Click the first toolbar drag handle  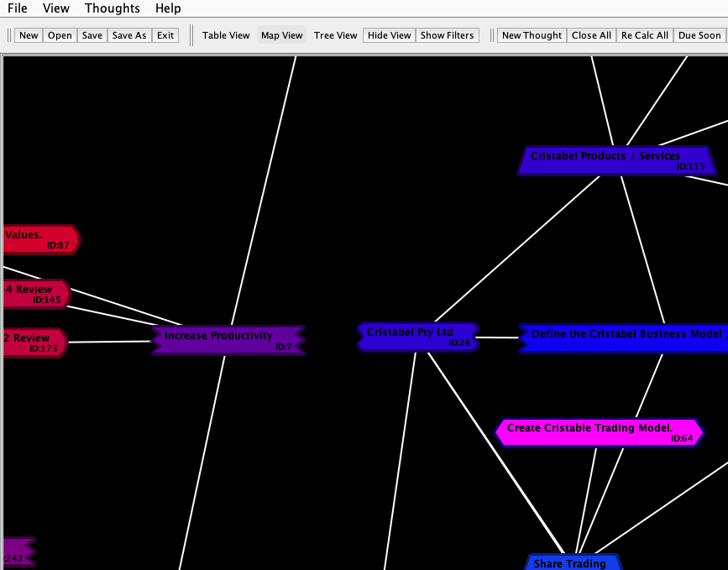coord(9,35)
